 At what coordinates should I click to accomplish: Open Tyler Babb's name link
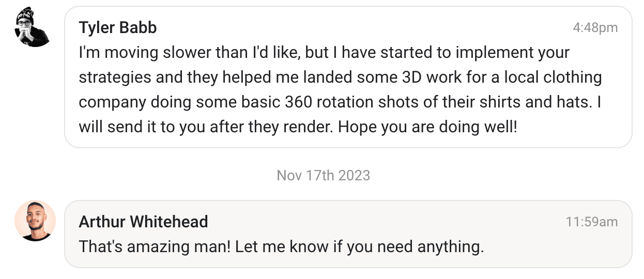pyautogui.click(x=118, y=28)
